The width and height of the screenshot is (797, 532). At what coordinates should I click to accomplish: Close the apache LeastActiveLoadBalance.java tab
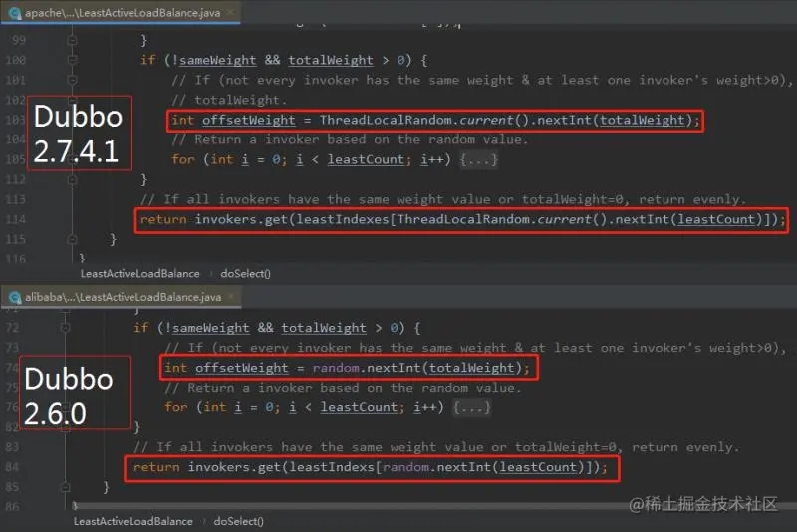click(231, 12)
